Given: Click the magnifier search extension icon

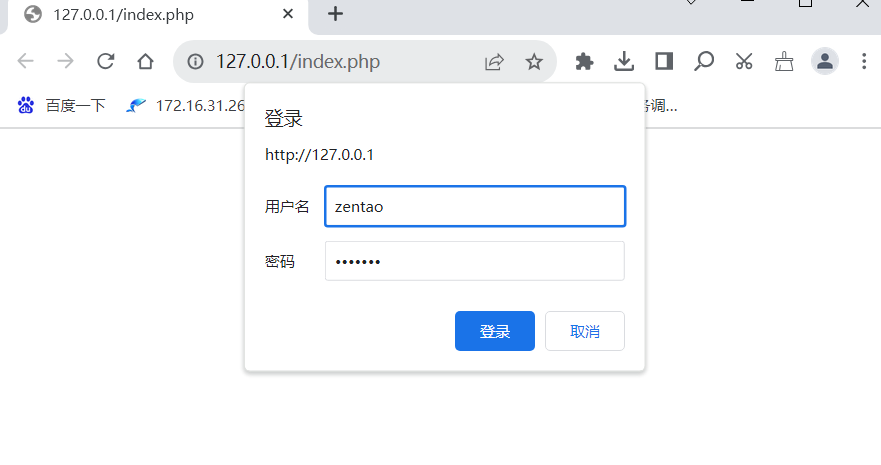Looking at the screenshot, I should click(703, 61).
